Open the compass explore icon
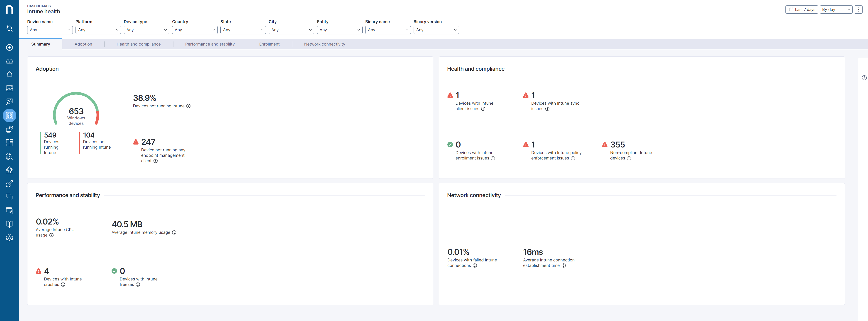Viewport: 868px width, 321px height. click(10, 47)
